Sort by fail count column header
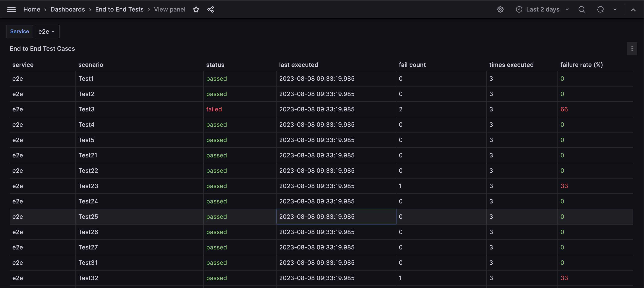The width and height of the screenshot is (644, 288). (x=412, y=65)
